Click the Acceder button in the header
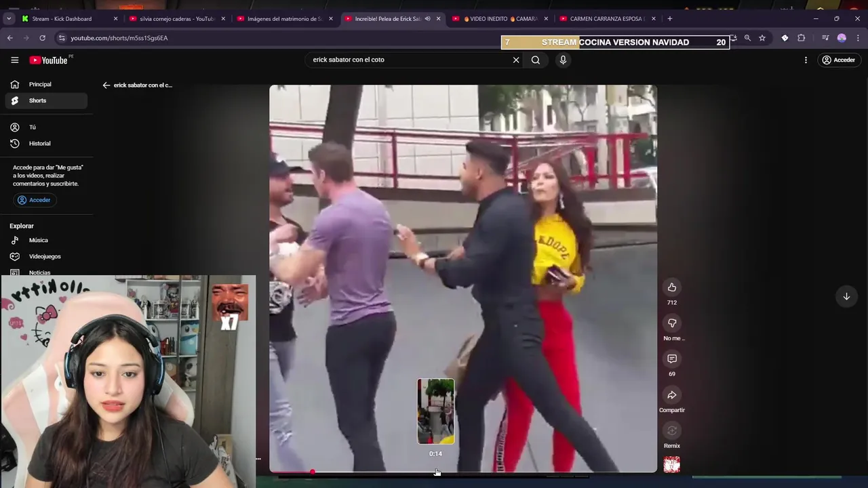The height and width of the screenshot is (488, 868). pyautogui.click(x=839, y=60)
